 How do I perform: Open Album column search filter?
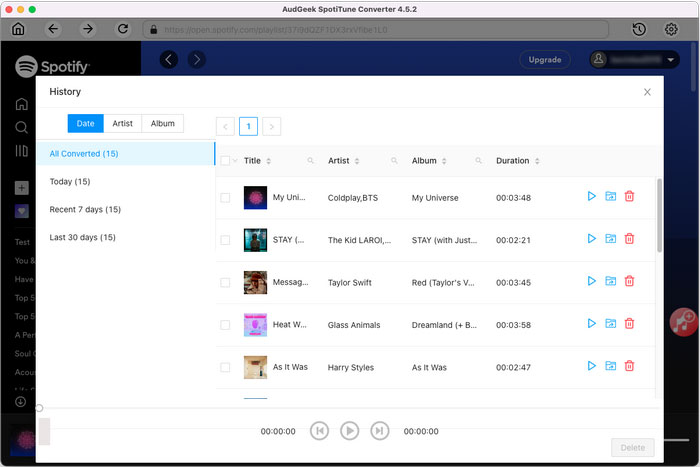pyautogui.click(x=479, y=161)
